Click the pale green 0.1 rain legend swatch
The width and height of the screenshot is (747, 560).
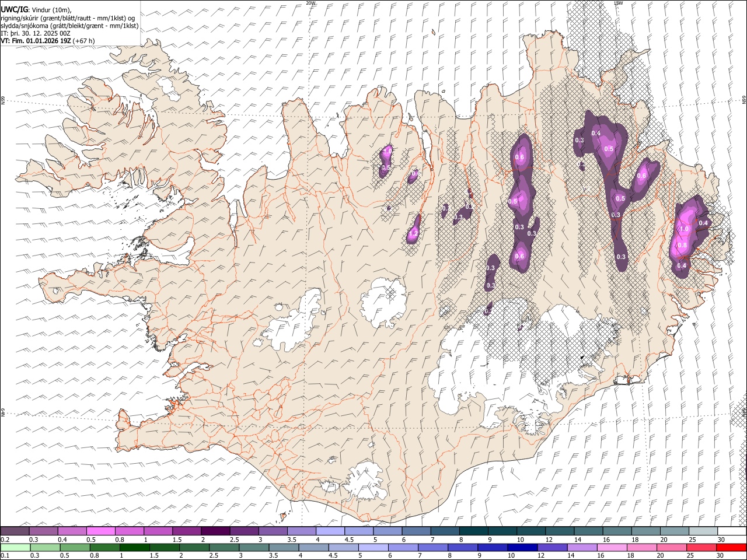pos(15,547)
